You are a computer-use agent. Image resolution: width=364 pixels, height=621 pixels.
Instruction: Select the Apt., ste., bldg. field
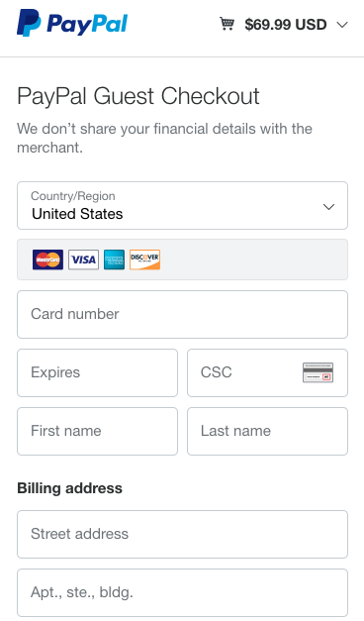coord(182,593)
